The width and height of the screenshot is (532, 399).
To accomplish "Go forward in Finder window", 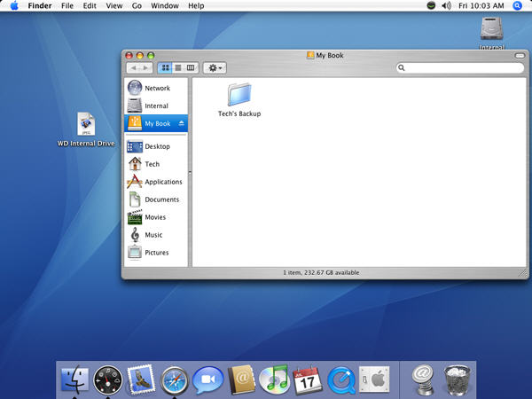I will pos(145,68).
